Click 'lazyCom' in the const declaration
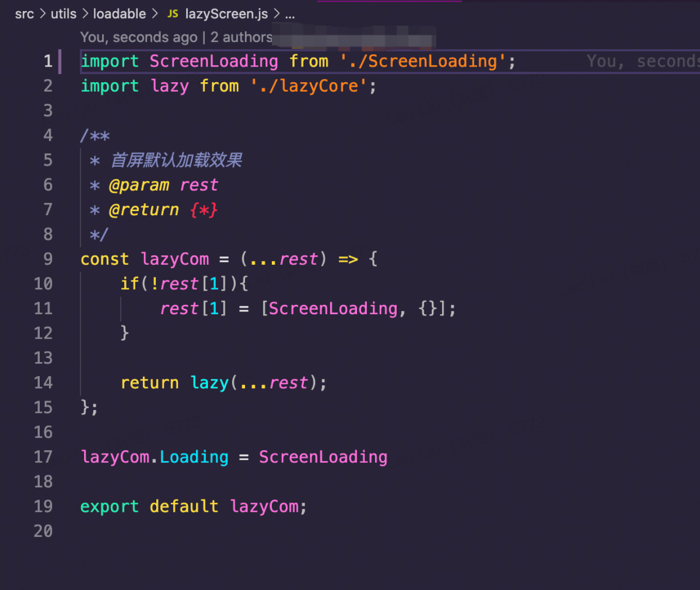Viewport: 700px width, 590px height. pos(174,259)
